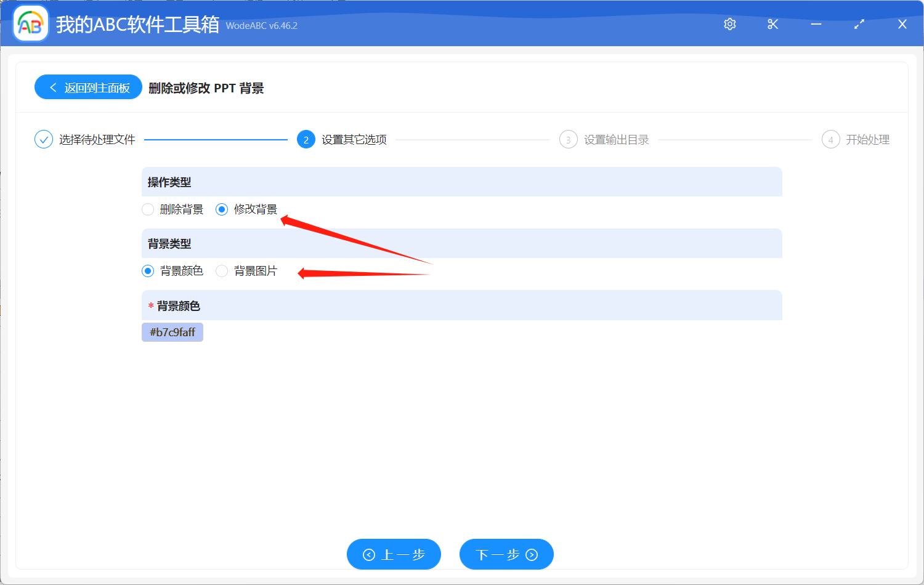
Task: Click the scissors screenshot tool icon
Action: [772, 24]
